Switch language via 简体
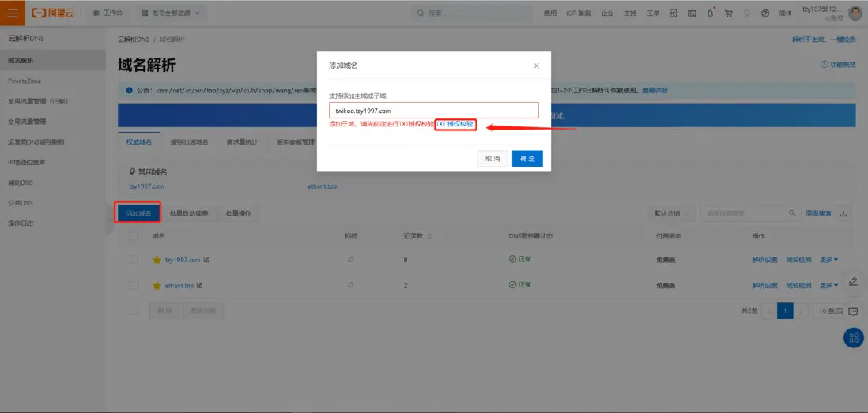 tap(785, 13)
